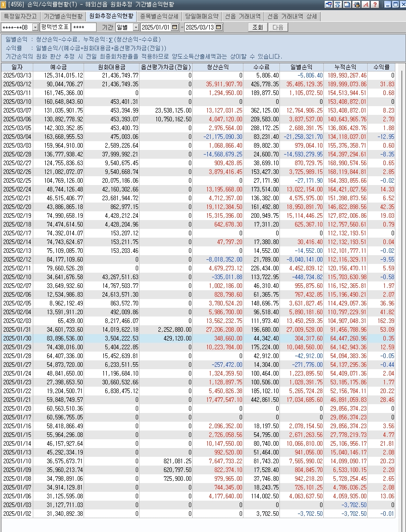Open help with the red question mark icon
Viewport: 406px width, 532px height.
coord(375,5)
